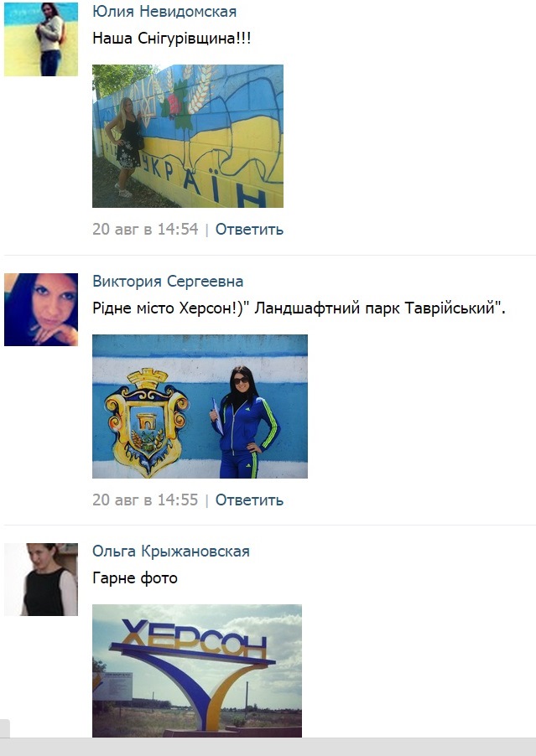Open Юлия Невидомская's avatar picture
536x756 pixels.
point(41,39)
